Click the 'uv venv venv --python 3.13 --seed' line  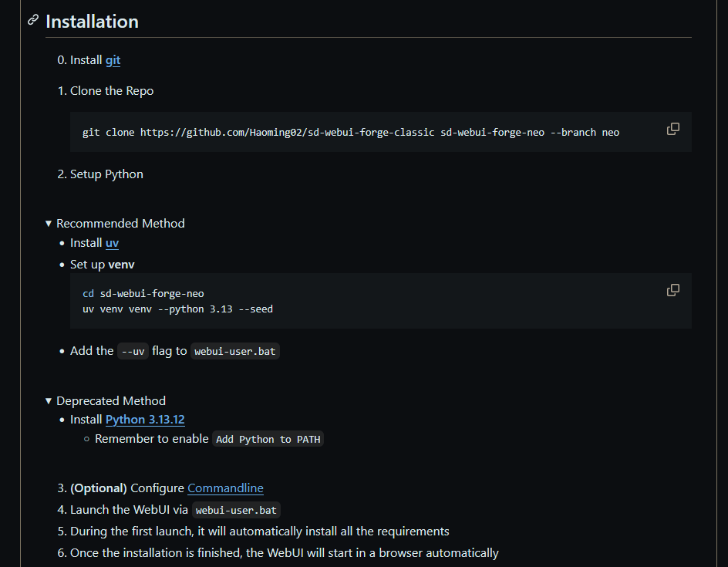pyautogui.click(x=177, y=309)
